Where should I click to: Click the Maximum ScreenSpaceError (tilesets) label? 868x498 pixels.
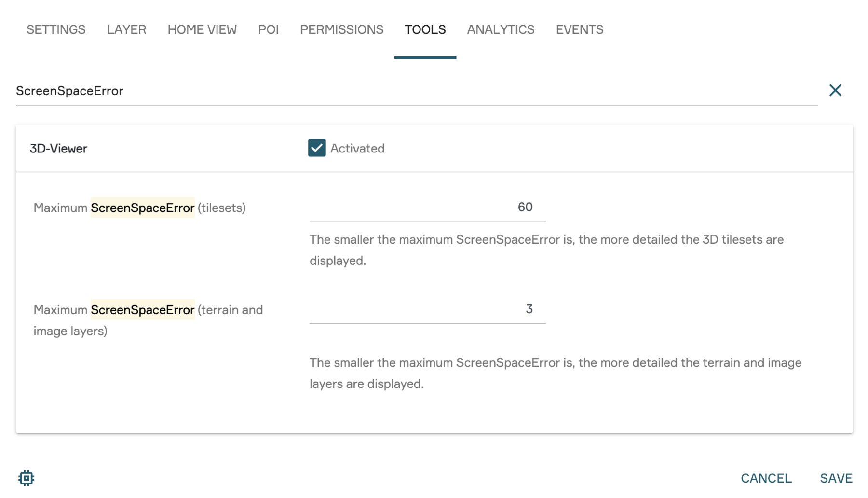click(x=139, y=208)
